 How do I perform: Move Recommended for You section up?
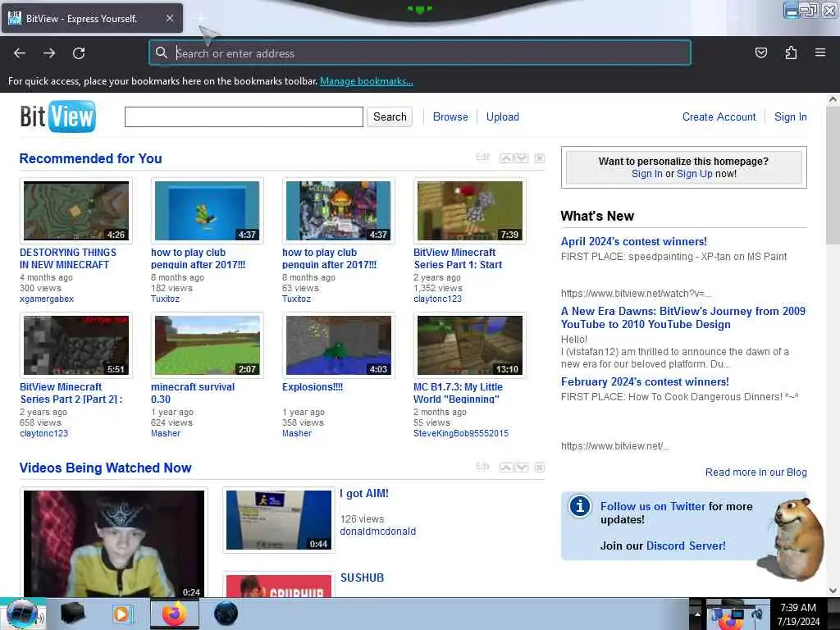(x=505, y=158)
